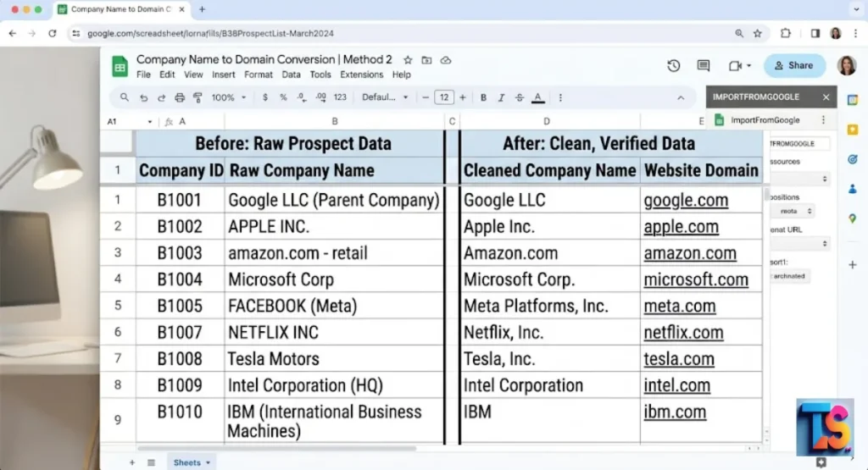Open the netflix.com link

click(683, 333)
